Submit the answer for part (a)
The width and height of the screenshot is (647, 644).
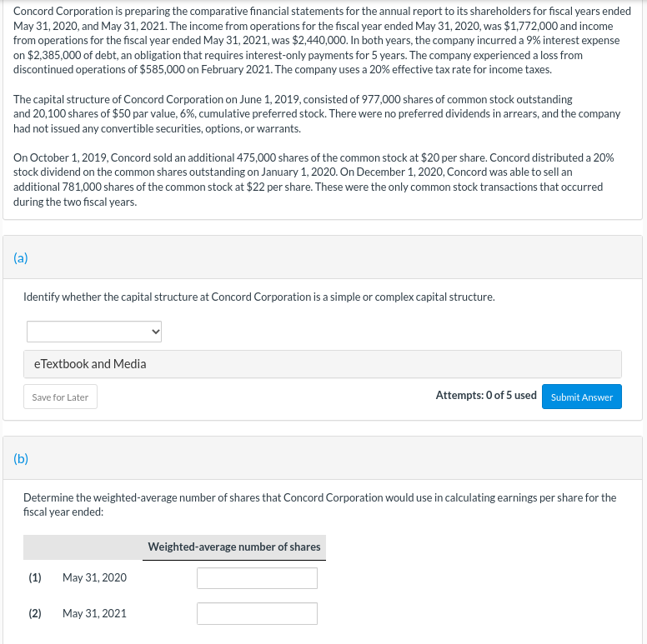581,397
